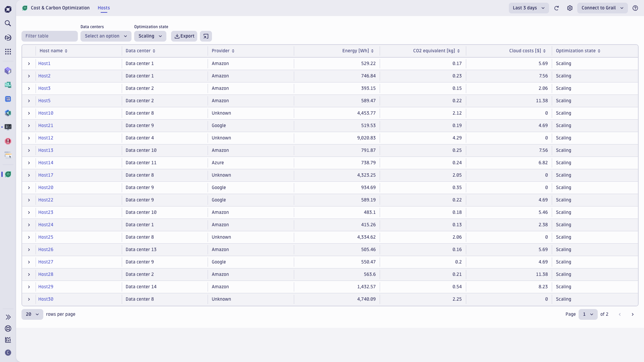Open the Connect to Grail dropdown
Screen dimensions: 644x362
pos(602,8)
